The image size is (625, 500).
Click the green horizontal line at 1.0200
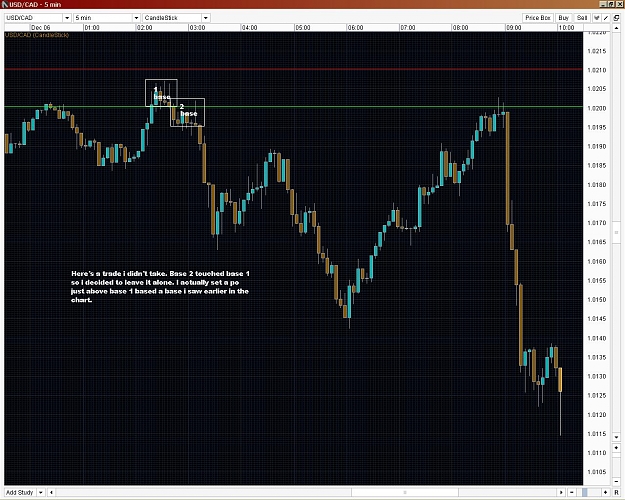(293, 106)
